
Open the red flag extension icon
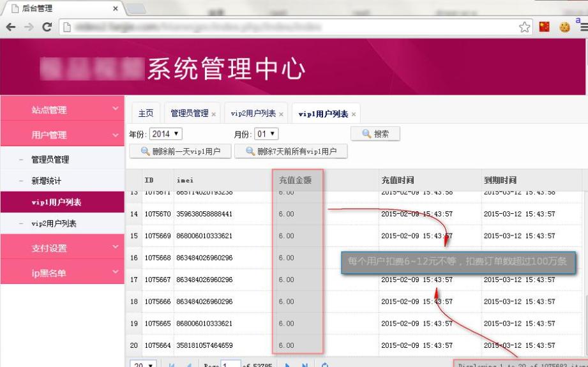pyautogui.click(x=544, y=27)
